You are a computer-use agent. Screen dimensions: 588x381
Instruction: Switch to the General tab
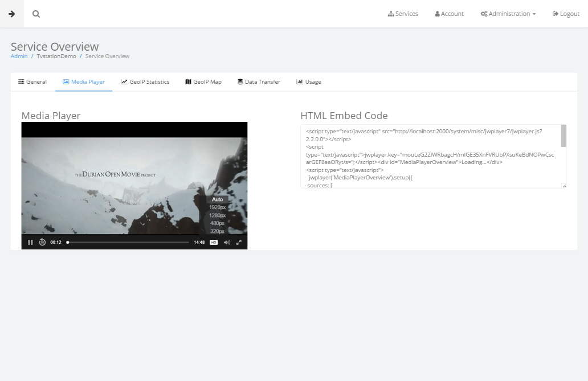32,82
